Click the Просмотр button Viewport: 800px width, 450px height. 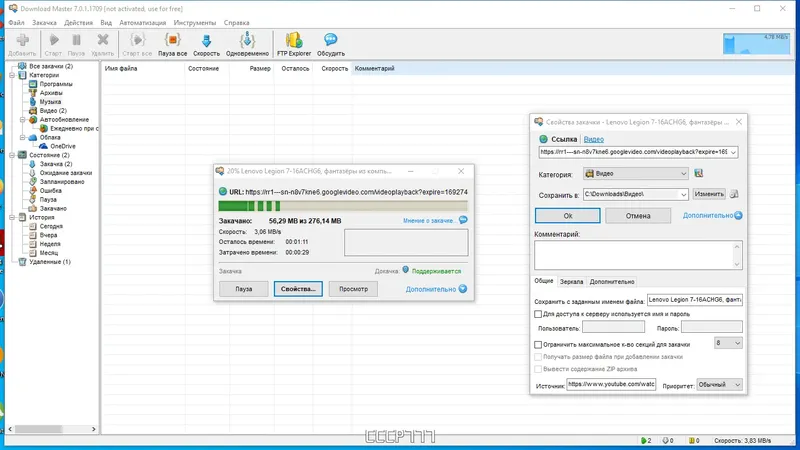coord(353,289)
